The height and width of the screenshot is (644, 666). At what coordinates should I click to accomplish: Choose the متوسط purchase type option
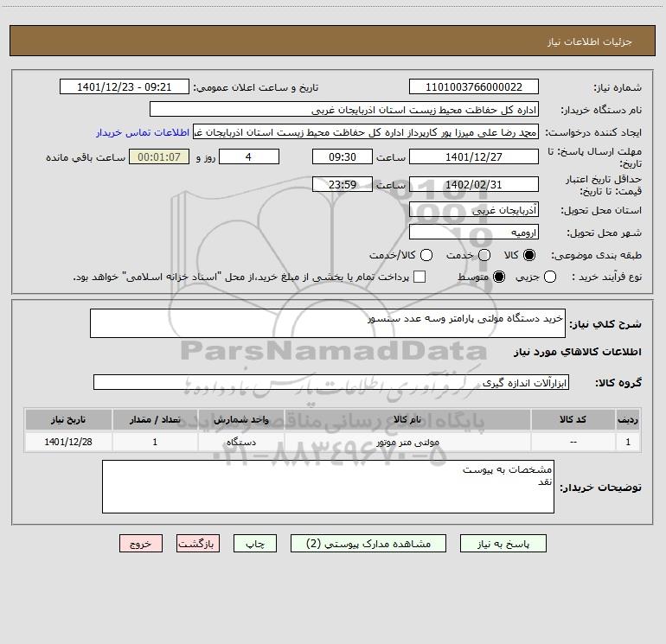[x=499, y=277]
